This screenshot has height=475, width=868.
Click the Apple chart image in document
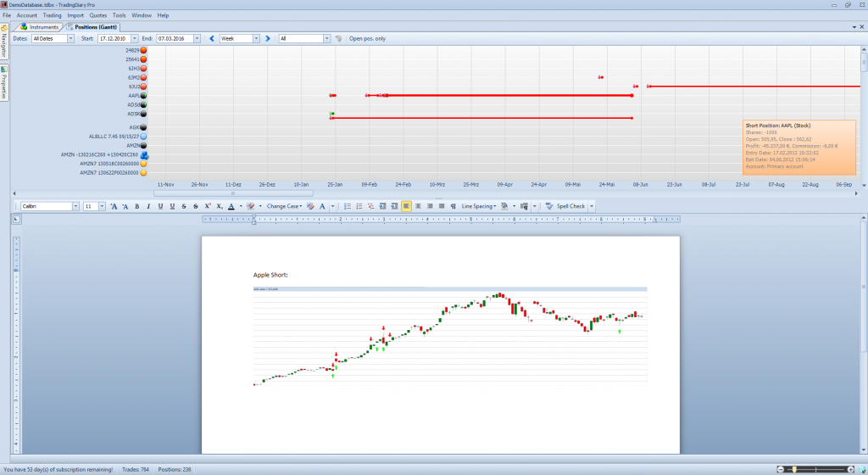coord(450,336)
